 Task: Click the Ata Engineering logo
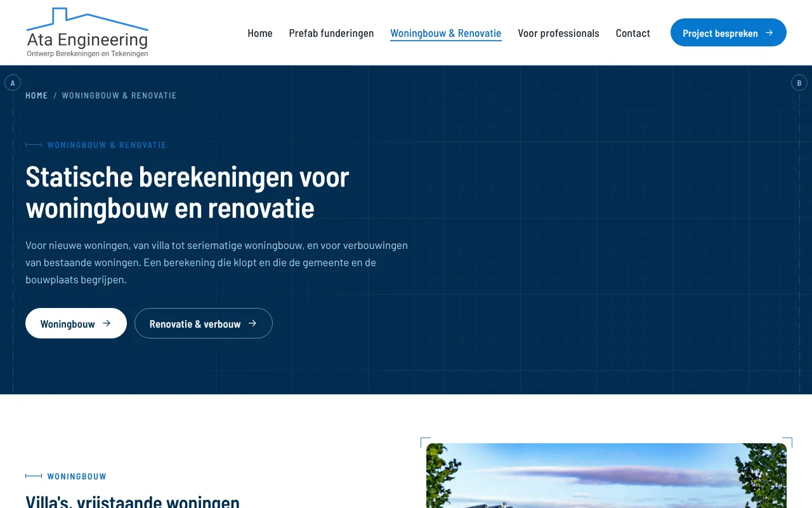[x=88, y=32]
